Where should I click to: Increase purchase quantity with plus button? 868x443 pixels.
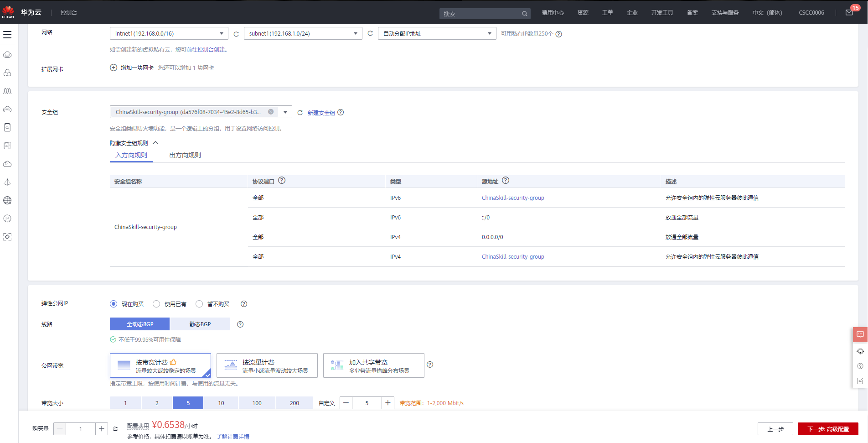(x=102, y=429)
